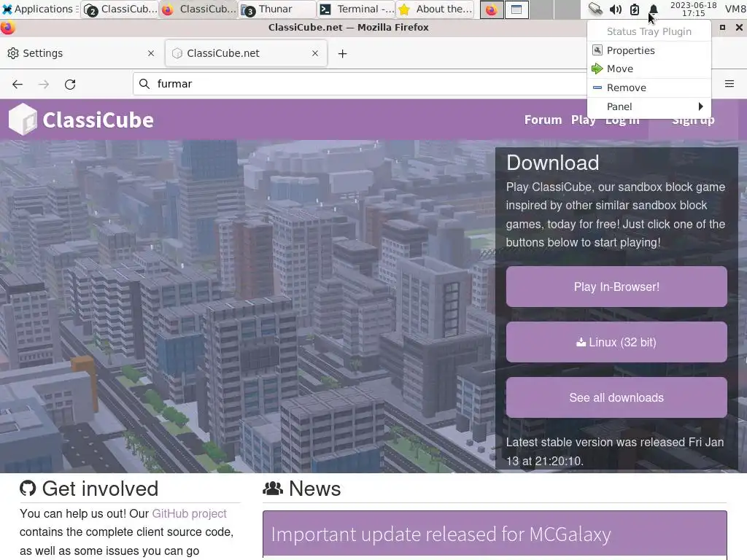Click the Firefox icon in title bar
The image size is (747, 560).
pyautogui.click(x=7, y=28)
